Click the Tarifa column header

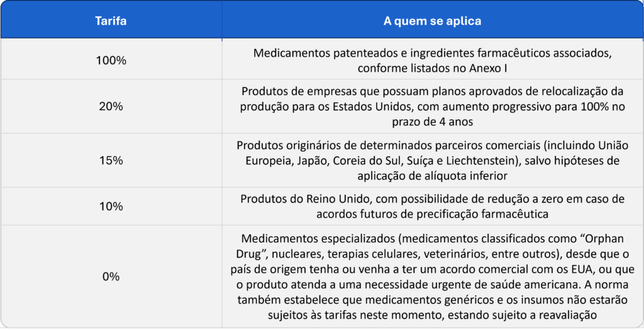tap(111, 21)
